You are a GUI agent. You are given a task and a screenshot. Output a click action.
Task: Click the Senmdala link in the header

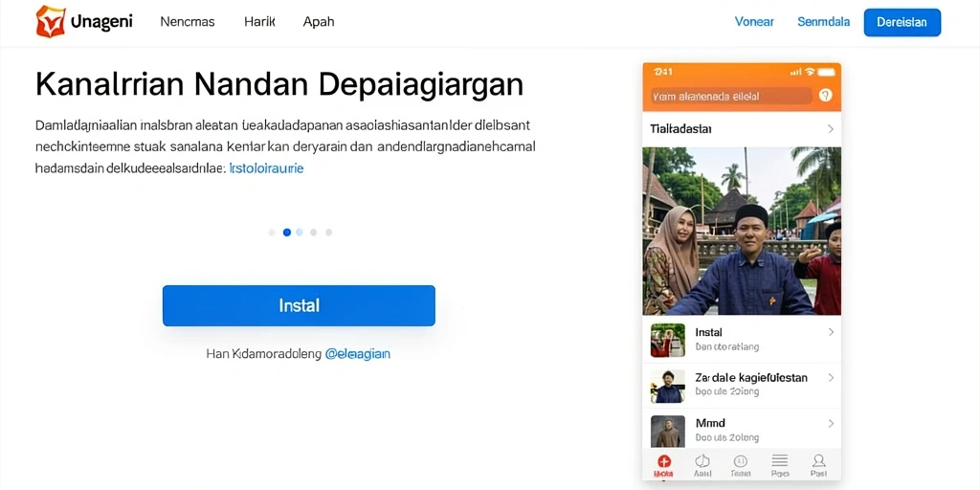824,22
